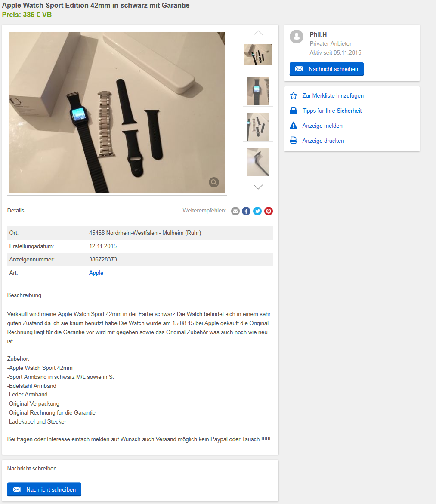The image size is (436, 504).
Task: Open the Apple category link
Action: (96, 273)
